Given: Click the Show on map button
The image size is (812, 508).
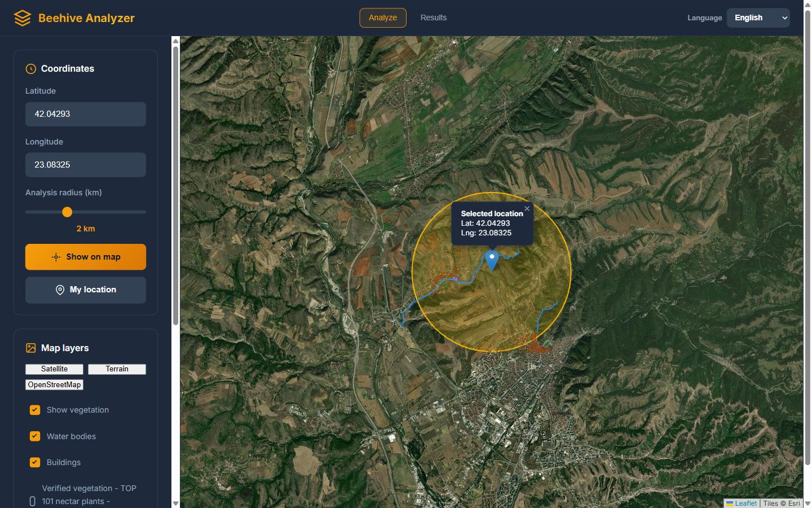Looking at the screenshot, I should coord(86,257).
